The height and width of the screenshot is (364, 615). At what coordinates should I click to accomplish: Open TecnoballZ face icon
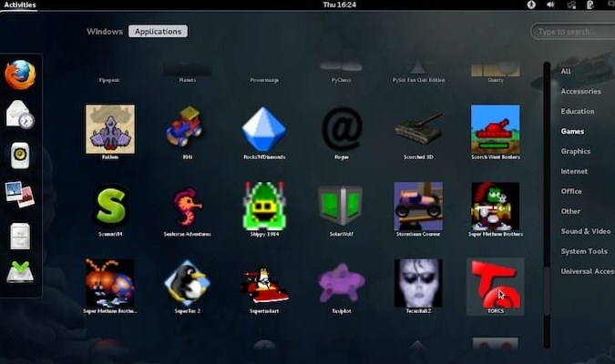[x=418, y=283]
